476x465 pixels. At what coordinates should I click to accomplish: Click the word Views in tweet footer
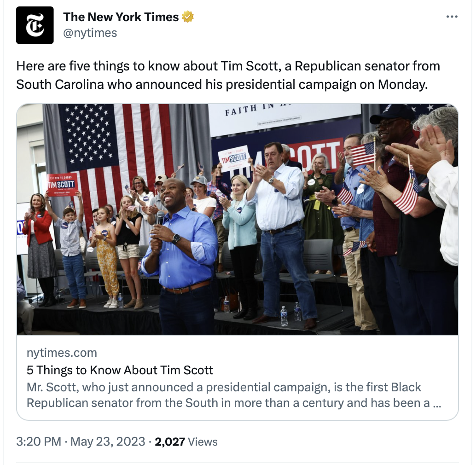[203, 442]
